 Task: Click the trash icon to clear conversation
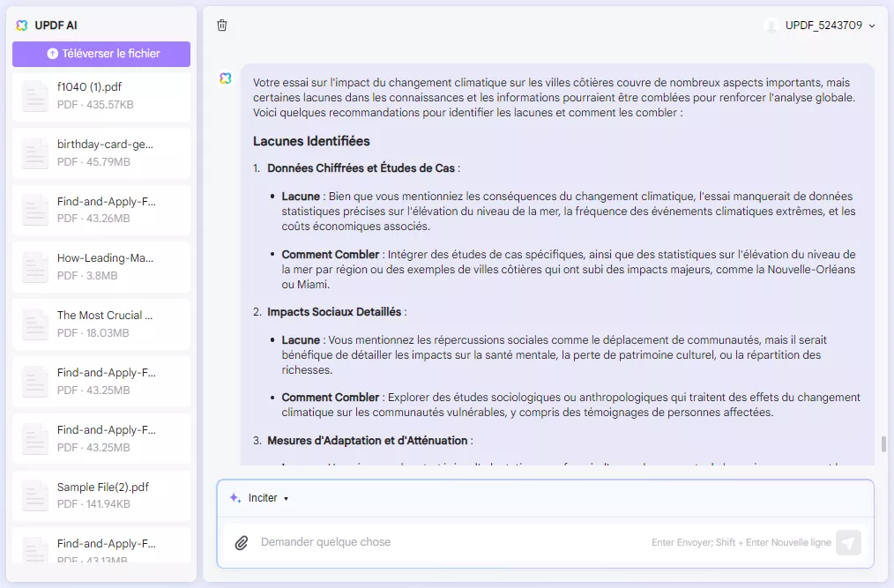point(222,26)
